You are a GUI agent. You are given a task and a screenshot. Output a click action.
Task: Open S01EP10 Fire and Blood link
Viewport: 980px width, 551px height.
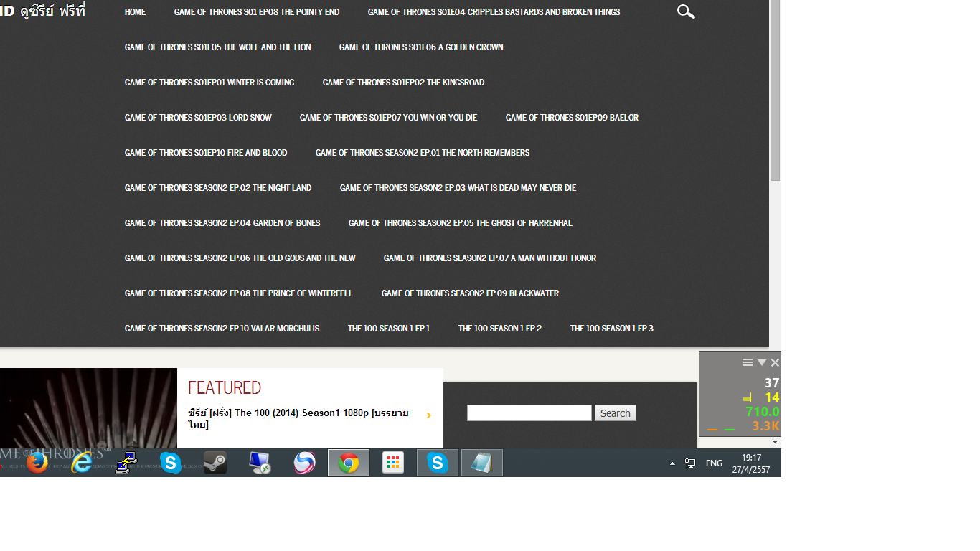[206, 153]
